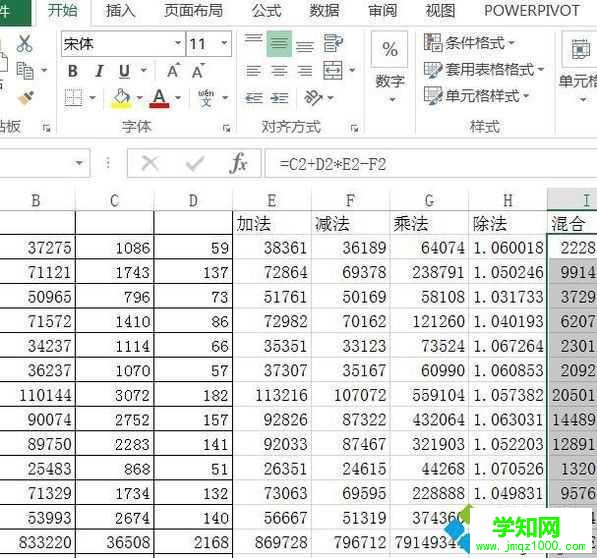
Task: Open 字体 dialog launcher
Action: pos(227,129)
